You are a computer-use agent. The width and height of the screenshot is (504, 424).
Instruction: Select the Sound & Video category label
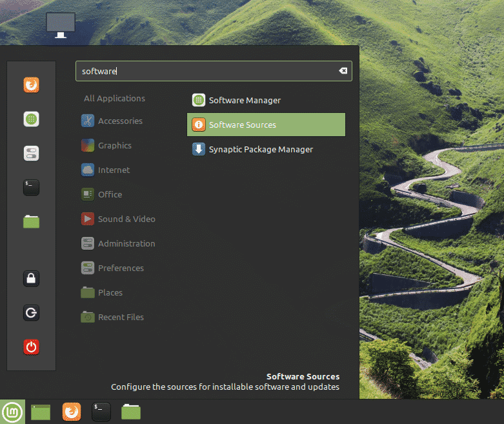[x=126, y=219]
